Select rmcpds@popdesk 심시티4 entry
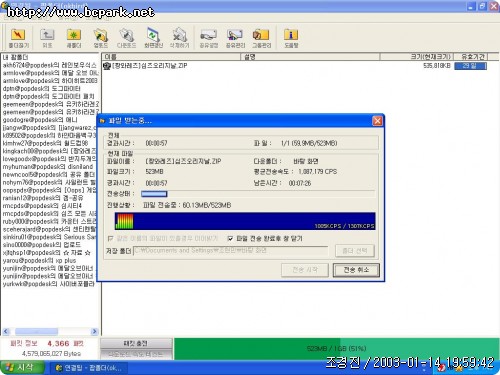The width and height of the screenshot is (500, 375). pos(42,206)
